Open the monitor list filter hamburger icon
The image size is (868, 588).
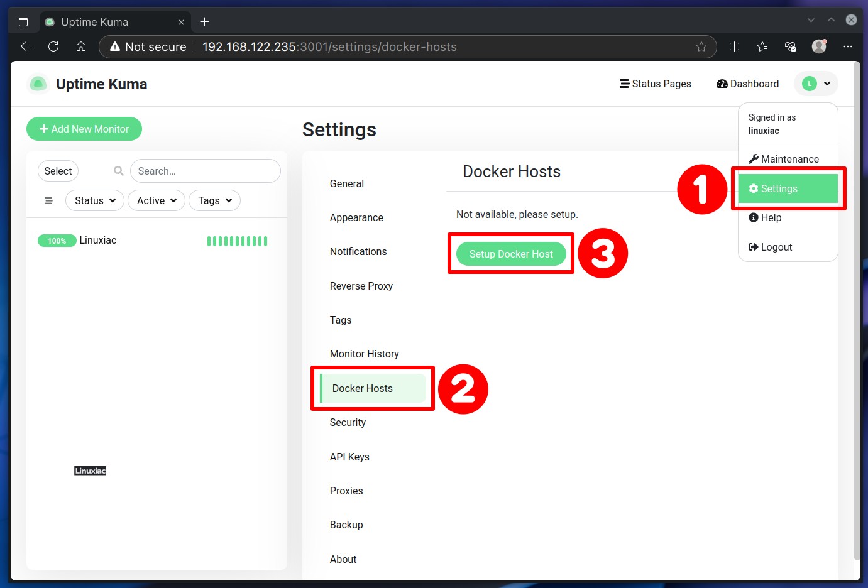(48, 200)
